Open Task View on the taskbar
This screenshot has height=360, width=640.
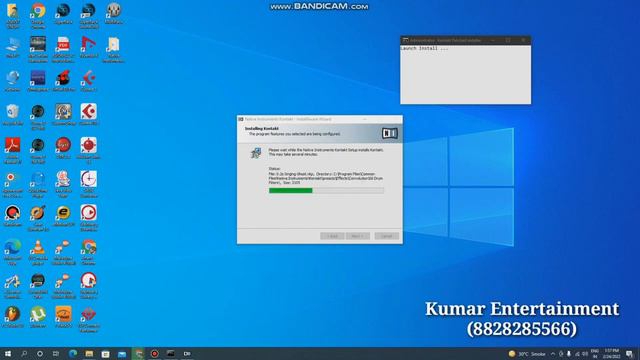[x=56, y=353]
